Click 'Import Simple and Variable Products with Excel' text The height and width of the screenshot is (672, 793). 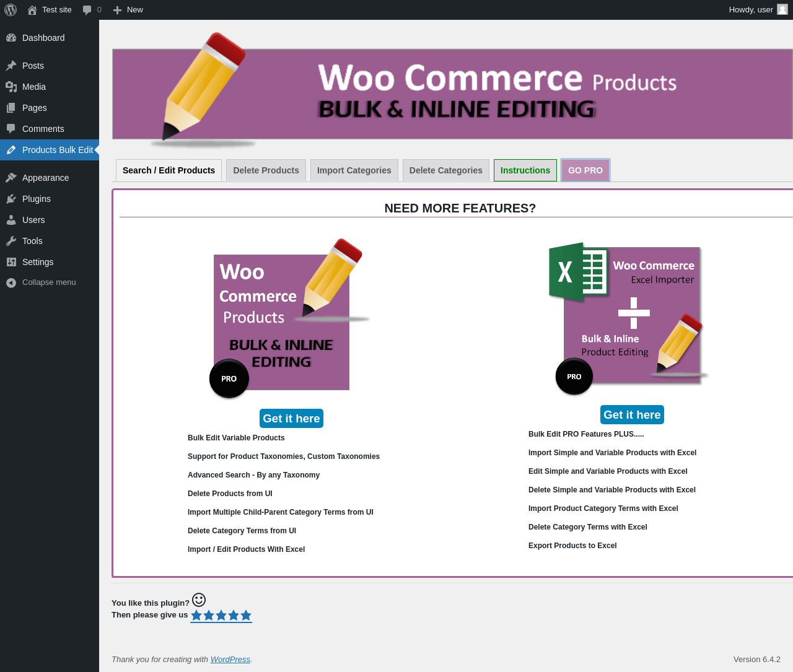coord(612,453)
